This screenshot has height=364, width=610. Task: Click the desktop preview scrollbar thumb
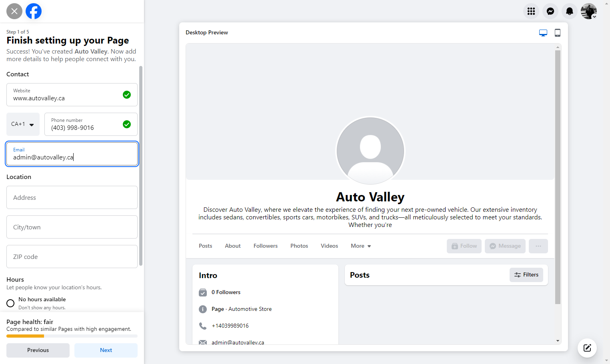[558, 177]
